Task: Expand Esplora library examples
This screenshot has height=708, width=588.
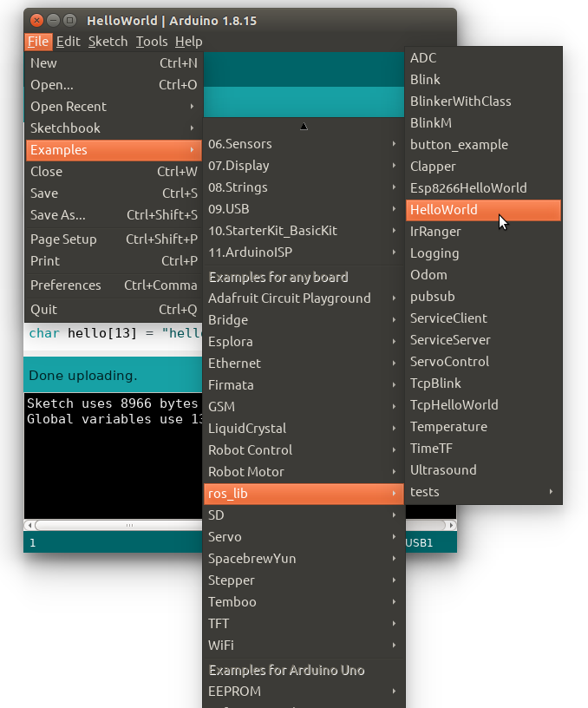Action: (304, 342)
